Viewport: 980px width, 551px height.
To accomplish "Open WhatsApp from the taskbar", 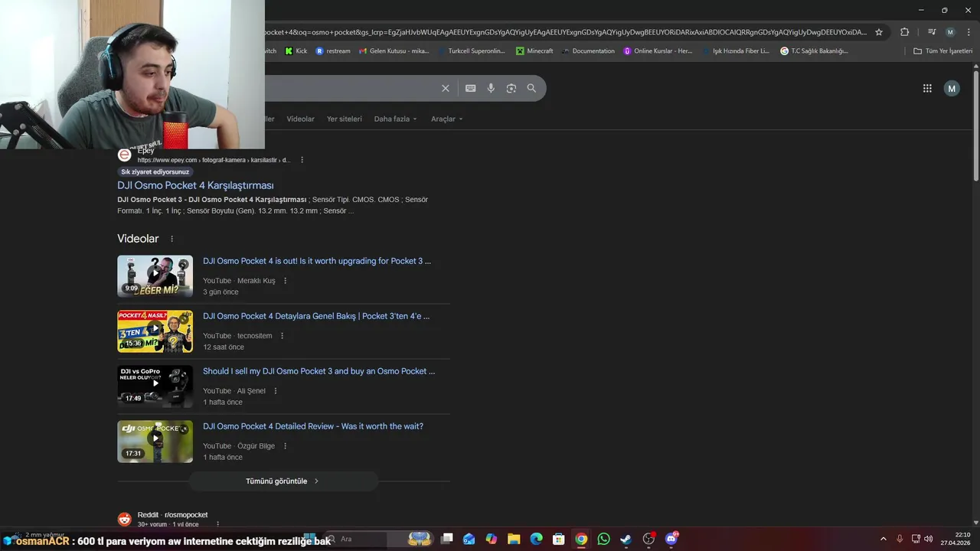I will click(x=604, y=539).
